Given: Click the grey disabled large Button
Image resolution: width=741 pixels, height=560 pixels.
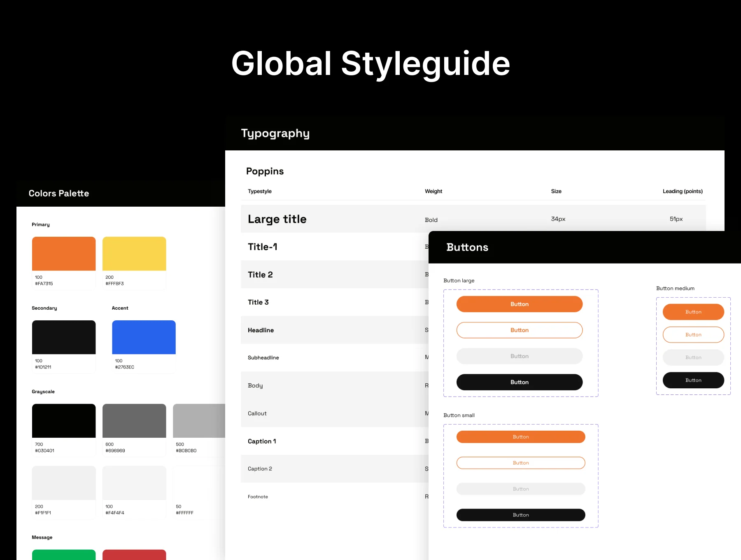Looking at the screenshot, I should tap(520, 356).
